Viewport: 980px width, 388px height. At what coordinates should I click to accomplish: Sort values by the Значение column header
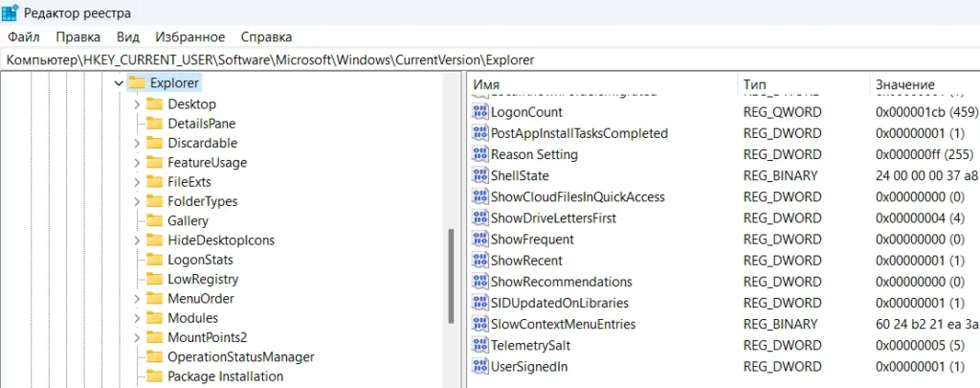[924, 84]
